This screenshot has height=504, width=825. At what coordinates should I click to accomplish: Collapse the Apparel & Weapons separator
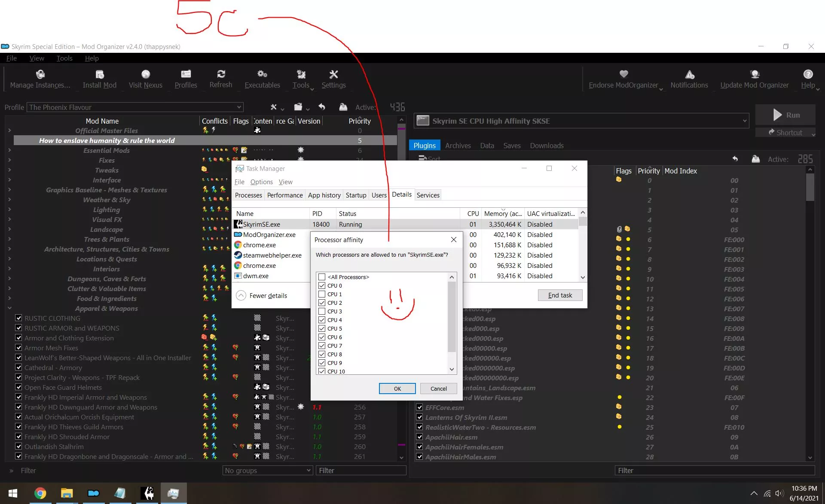9,308
